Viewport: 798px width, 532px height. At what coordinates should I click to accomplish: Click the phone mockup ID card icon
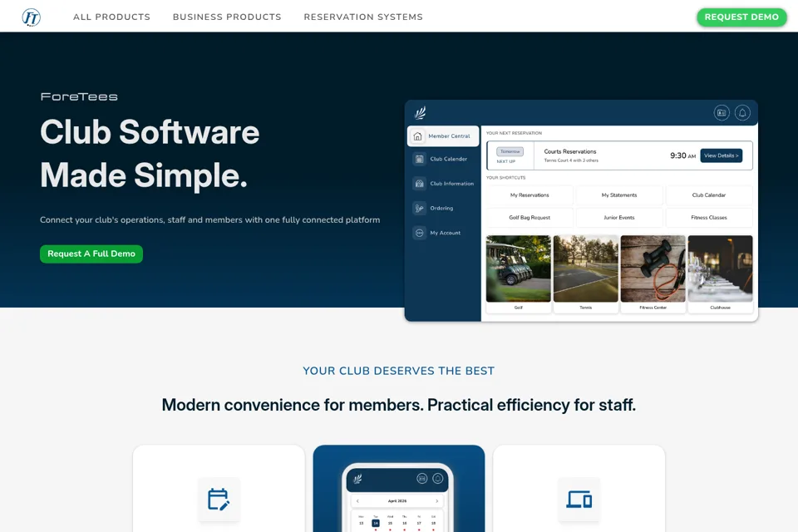[x=422, y=478]
